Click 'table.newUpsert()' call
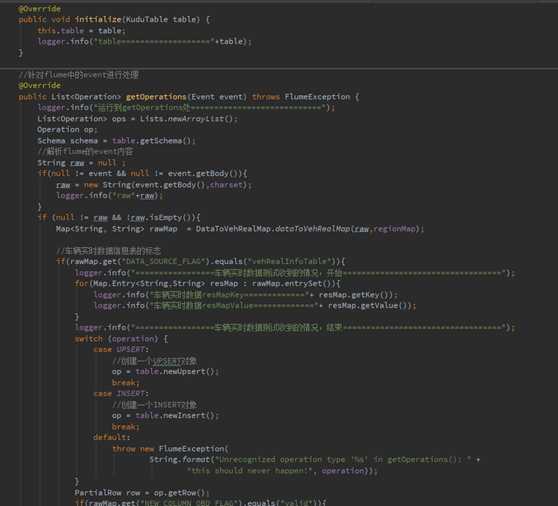The height and width of the screenshot is (506, 558). coord(175,371)
